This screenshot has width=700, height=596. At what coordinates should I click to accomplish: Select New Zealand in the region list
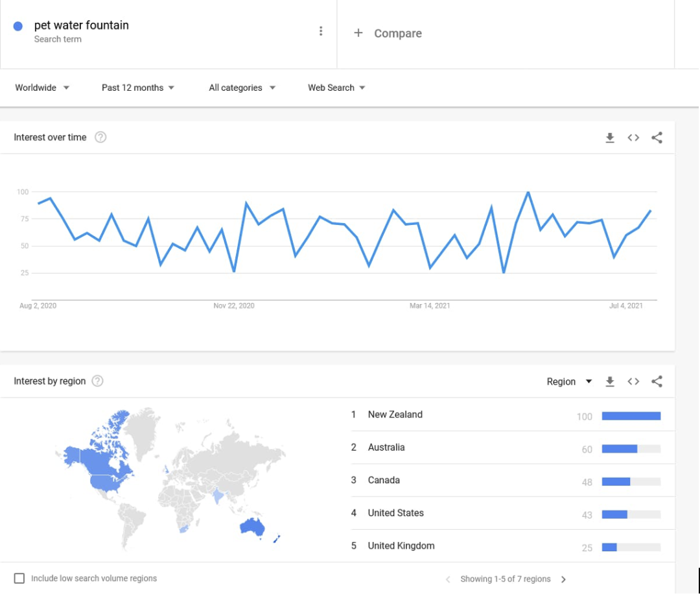pos(513,415)
